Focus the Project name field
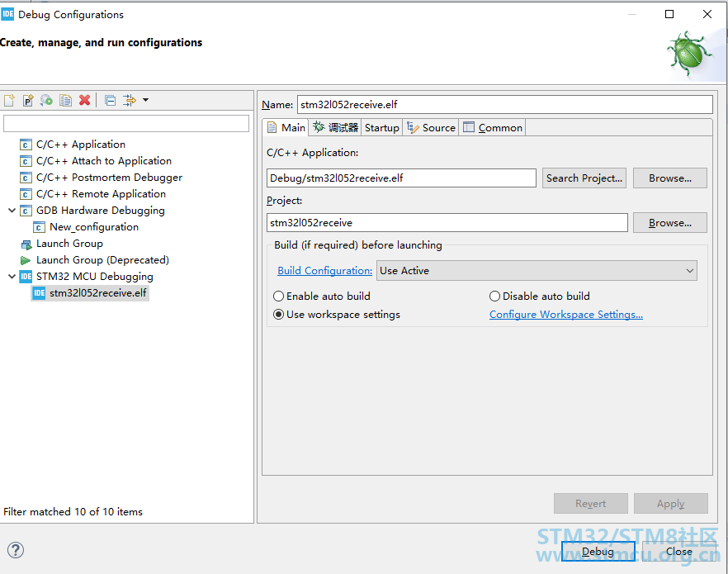Screen dimensions: 728x574 click(447, 223)
